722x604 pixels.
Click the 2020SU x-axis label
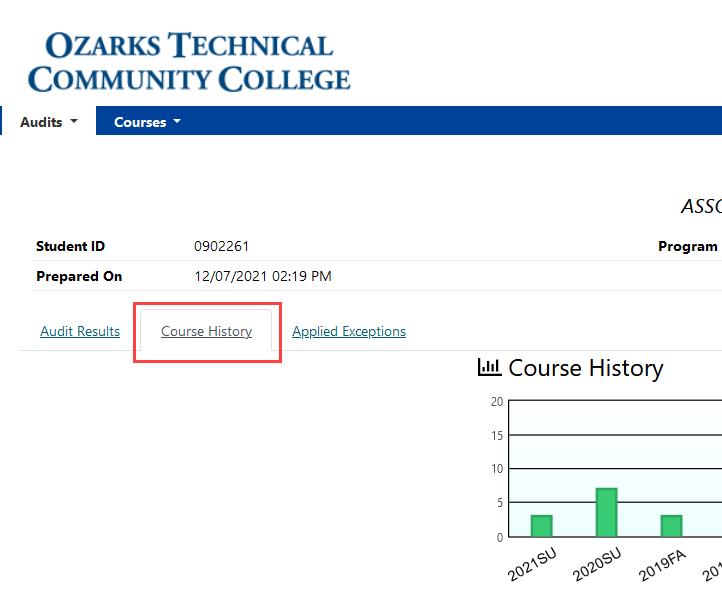point(597,568)
